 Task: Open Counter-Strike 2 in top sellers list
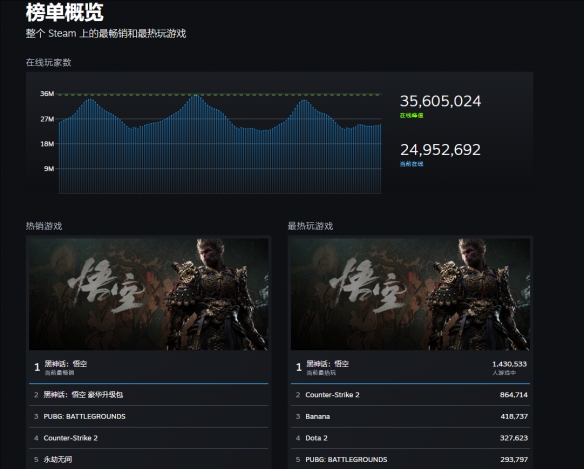[149, 438]
